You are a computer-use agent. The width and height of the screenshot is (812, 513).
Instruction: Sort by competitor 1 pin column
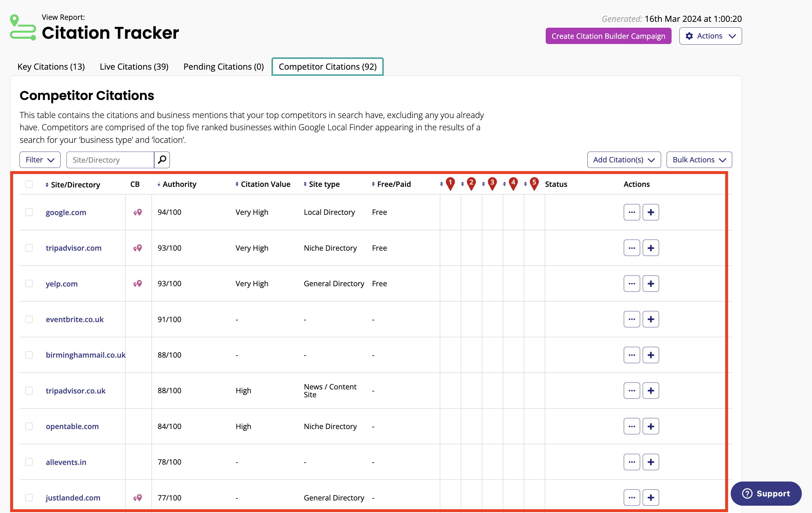(447, 184)
